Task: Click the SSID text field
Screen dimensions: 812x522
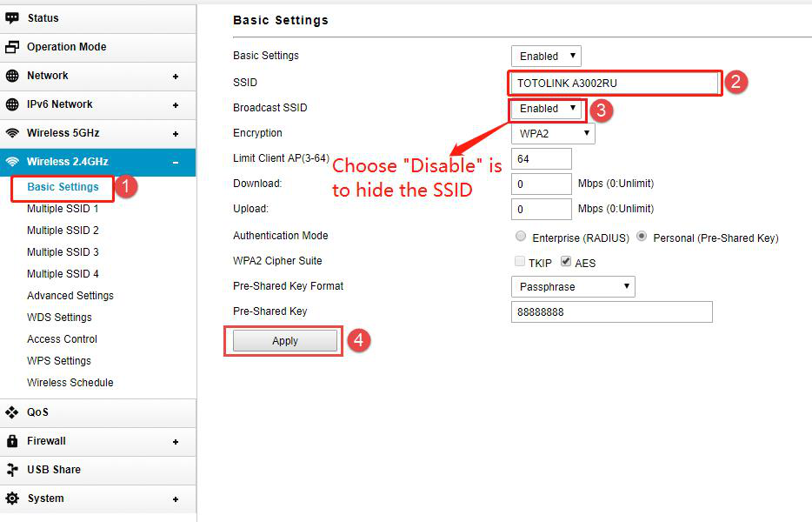Action: [x=614, y=84]
